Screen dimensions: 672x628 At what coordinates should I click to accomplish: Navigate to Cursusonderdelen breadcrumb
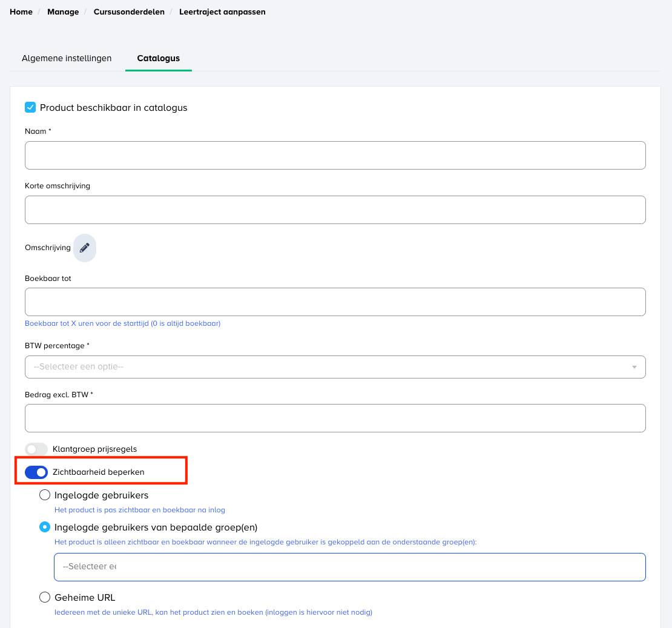click(129, 12)
